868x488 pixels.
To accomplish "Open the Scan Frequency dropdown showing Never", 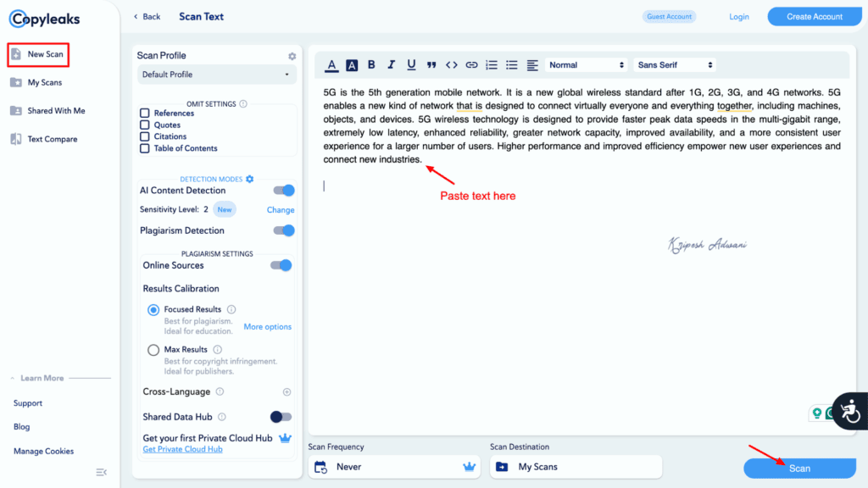I will (x=394, y=467).
